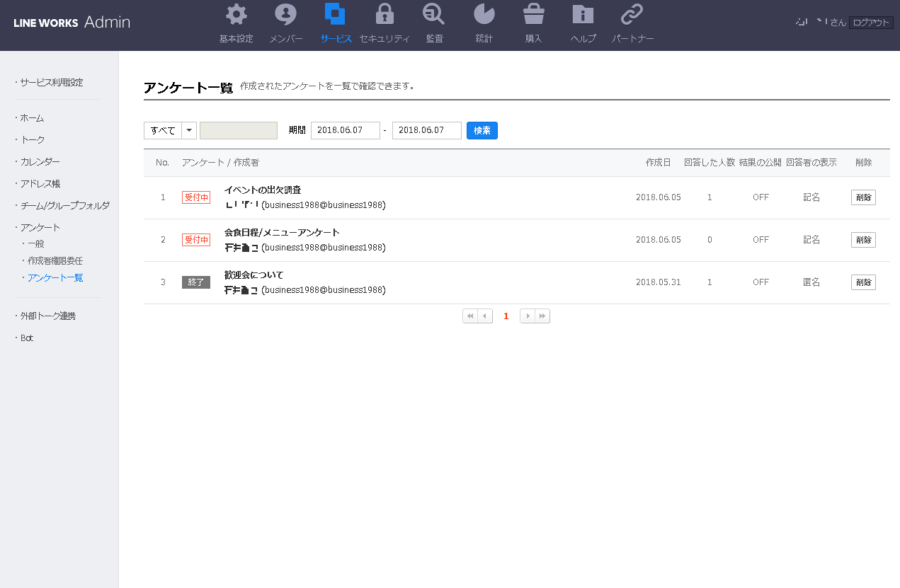Click the メンバー person icon
Image resolution: width=900 pixels, height=588 pixels.
(x=285, y=15)
